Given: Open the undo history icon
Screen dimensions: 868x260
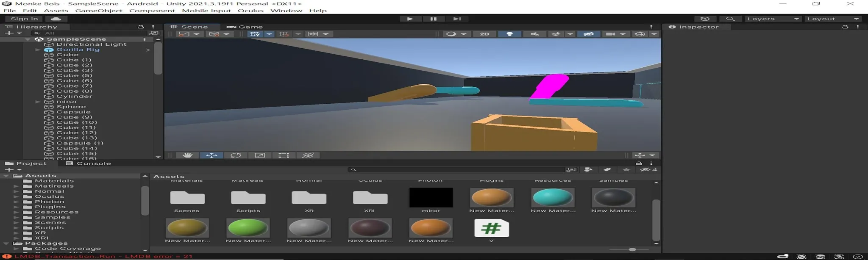Looking at the screenshot, I should coord(705,19).
